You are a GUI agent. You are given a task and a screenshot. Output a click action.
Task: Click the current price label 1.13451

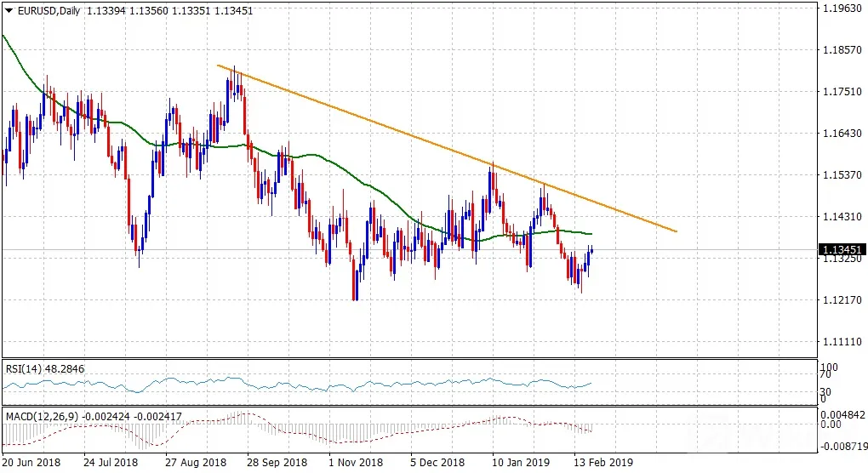point(842,250)
